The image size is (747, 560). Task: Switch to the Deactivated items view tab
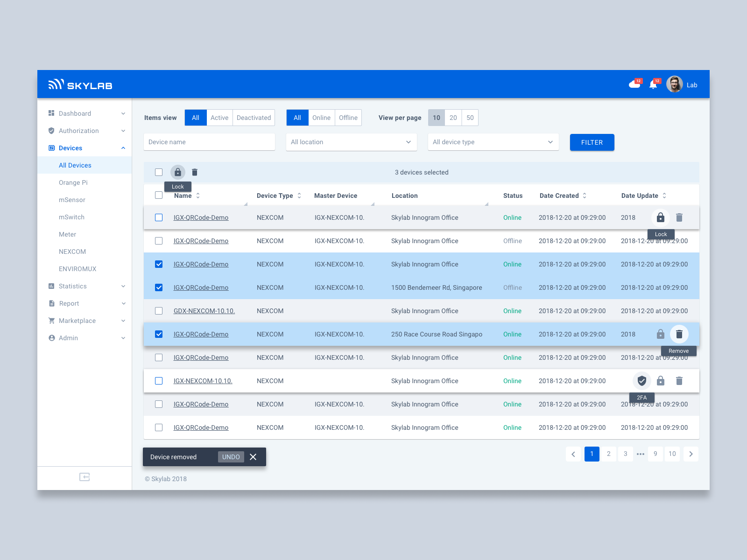click(254, 117)
